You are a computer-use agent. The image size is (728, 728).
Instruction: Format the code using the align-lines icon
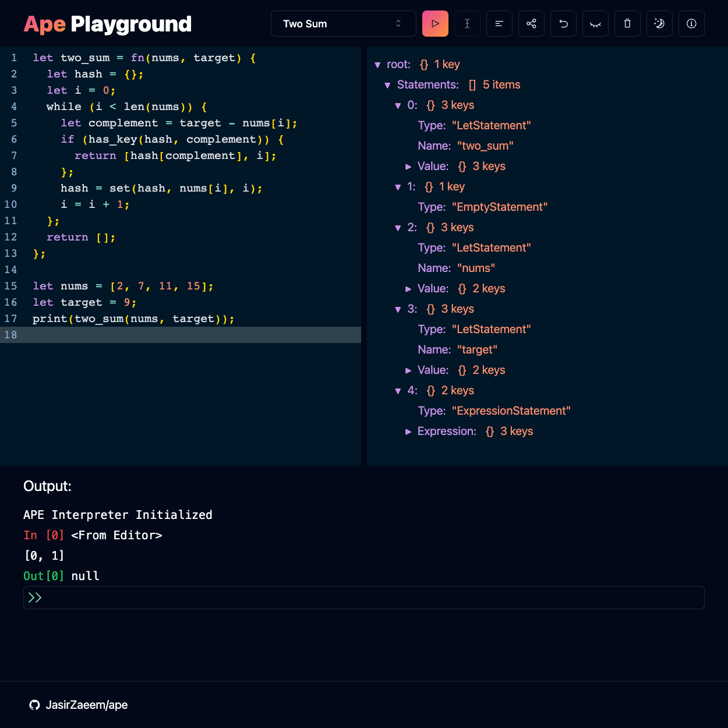499,24
